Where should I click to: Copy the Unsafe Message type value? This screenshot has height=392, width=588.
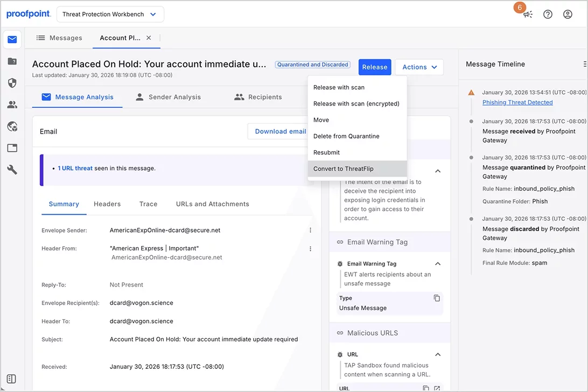(x=437, y=298)
